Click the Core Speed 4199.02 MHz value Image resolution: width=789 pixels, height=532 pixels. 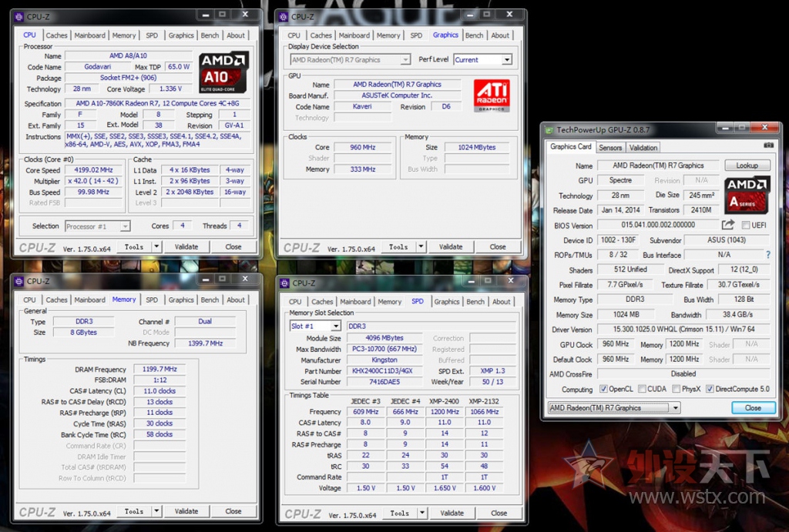(x=93, y=170)
